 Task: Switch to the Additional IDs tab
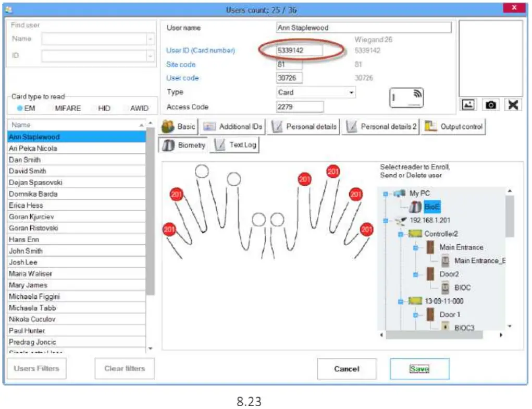point(233,127)
